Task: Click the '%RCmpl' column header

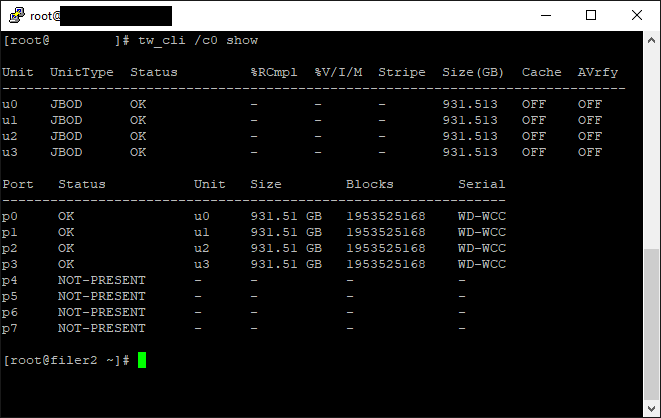Action: coord(274,72)
